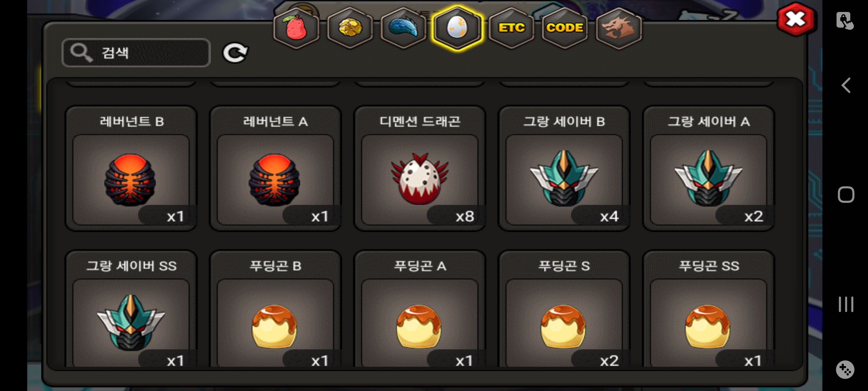Choose the 그랑 세이버 SS item
This screenshot has height=391, width=868.
[131, 308]
